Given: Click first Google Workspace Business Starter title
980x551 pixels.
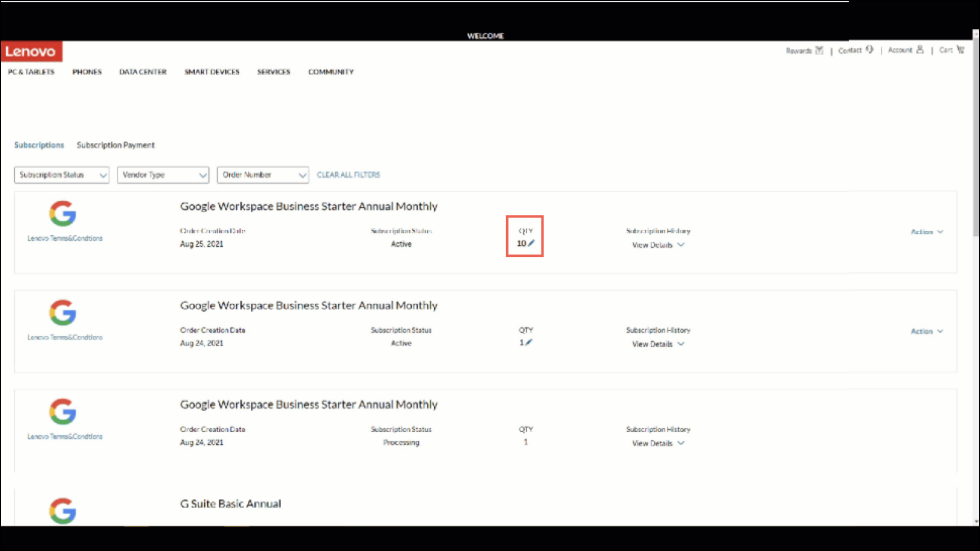Looking at the screenshot, I should [x=309, y=206].
